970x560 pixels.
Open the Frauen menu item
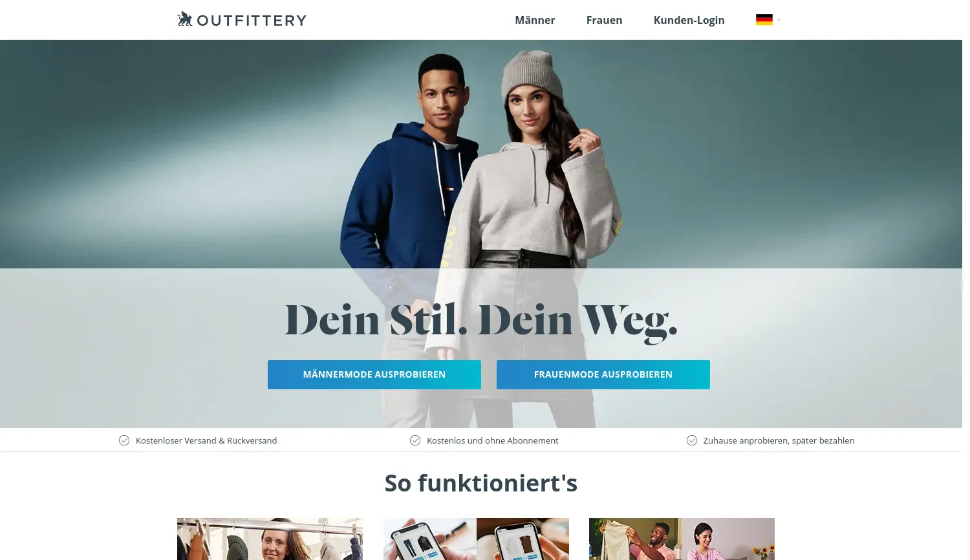604,20
